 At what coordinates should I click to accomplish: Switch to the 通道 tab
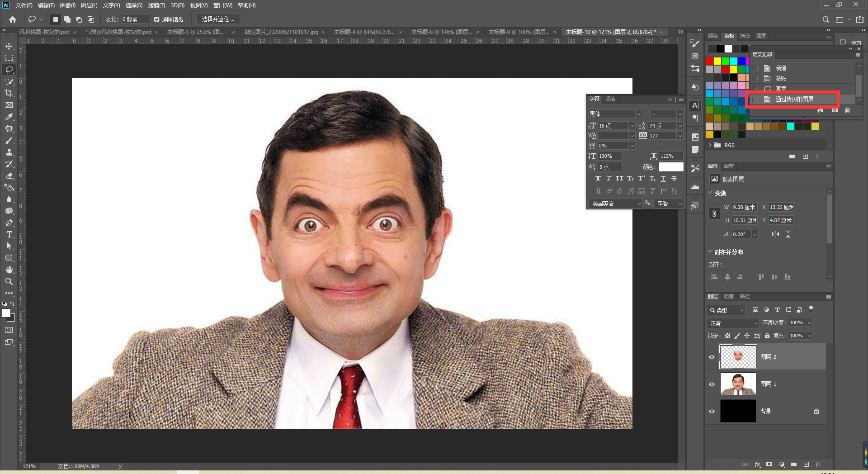[729, 296]
